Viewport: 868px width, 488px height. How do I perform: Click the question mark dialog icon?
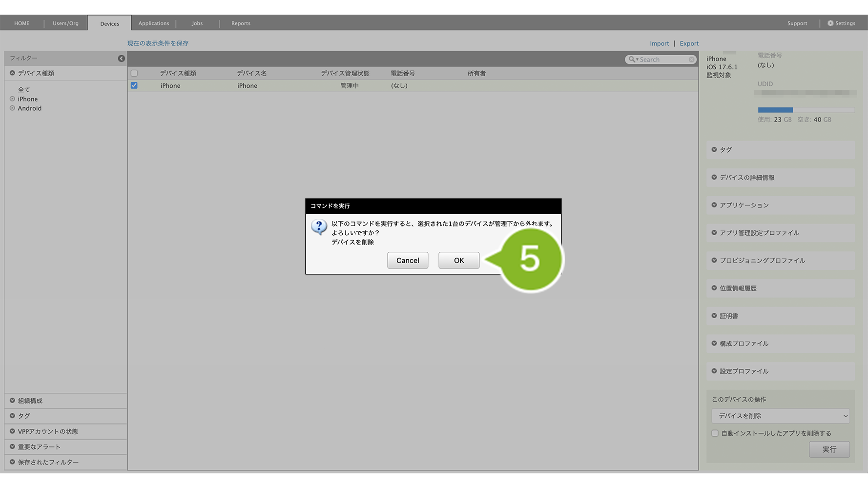click(x=319, y=227)
